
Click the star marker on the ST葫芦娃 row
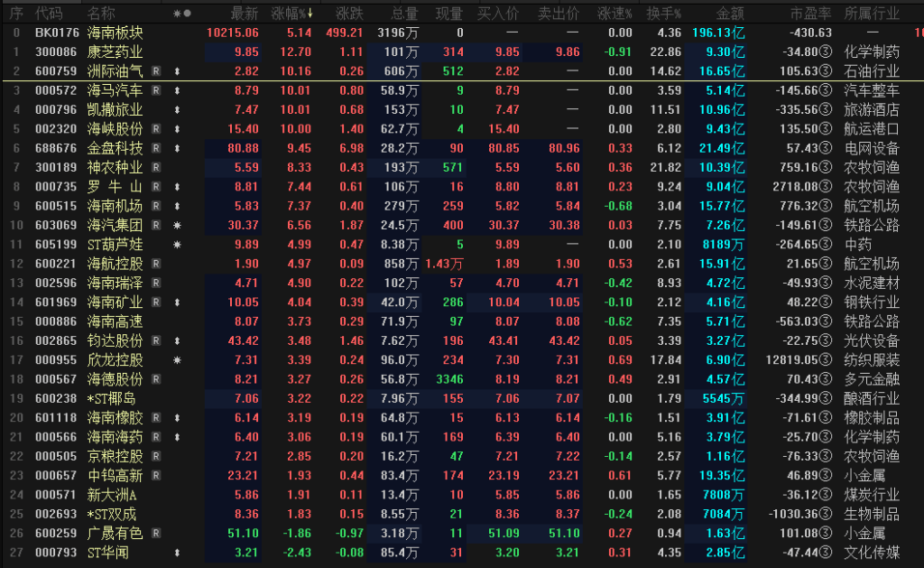coord(178,245)
